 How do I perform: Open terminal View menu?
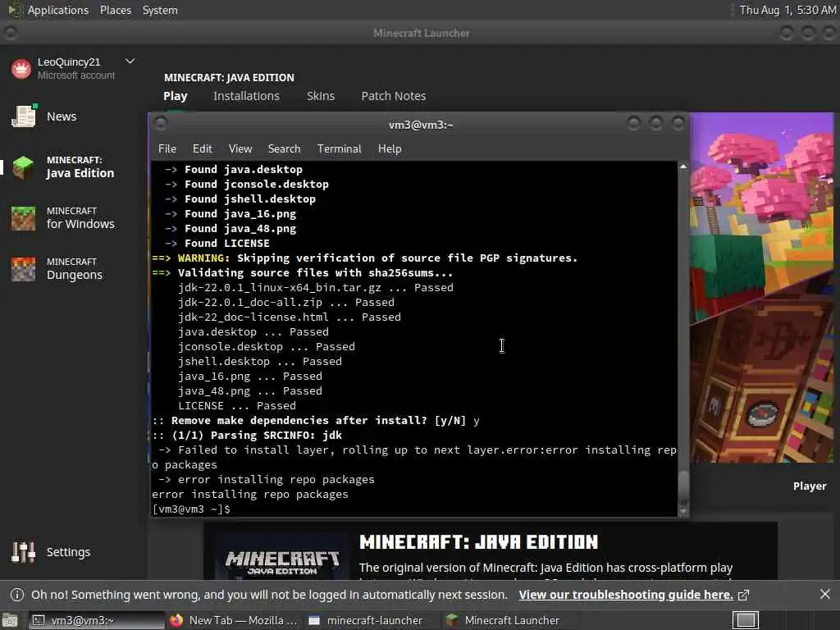pos(240,148)
